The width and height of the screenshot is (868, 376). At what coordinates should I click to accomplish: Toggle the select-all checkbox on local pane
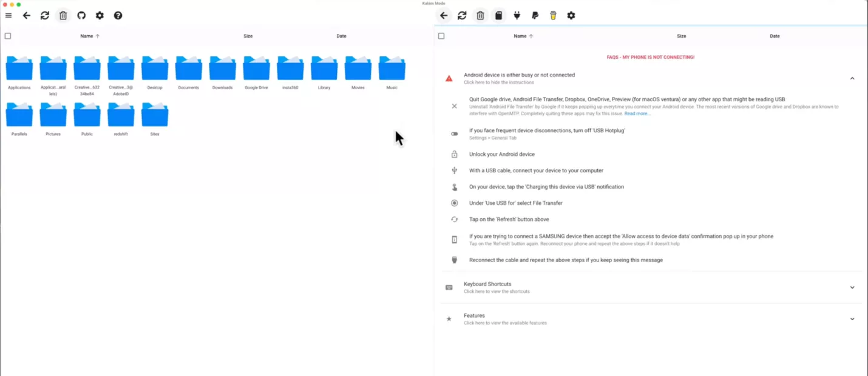(8, 36)
